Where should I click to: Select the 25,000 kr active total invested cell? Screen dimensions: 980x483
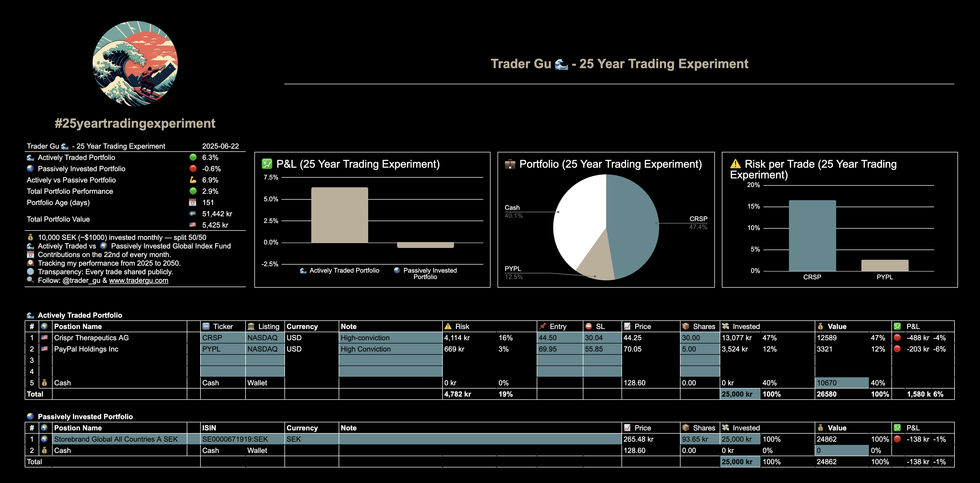pyautogui.click(x=740, y=394)
